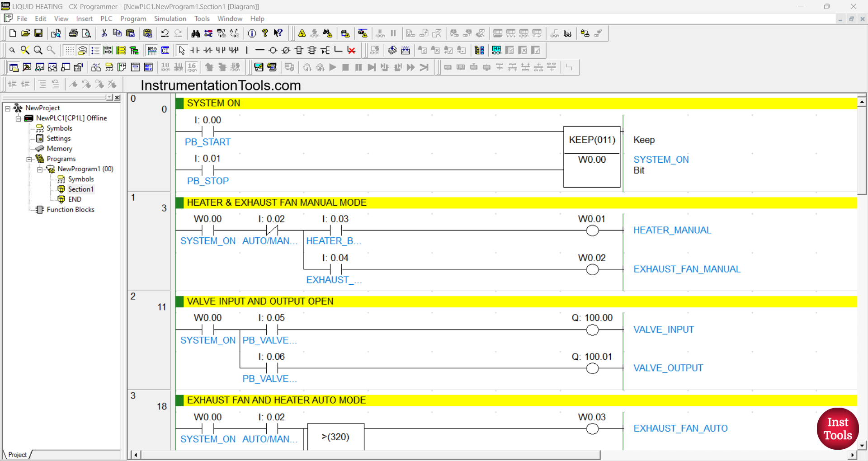Open the Simulation menu
Image resolution: width=868 pixels, height=461 pixels.
pos(170,19)
